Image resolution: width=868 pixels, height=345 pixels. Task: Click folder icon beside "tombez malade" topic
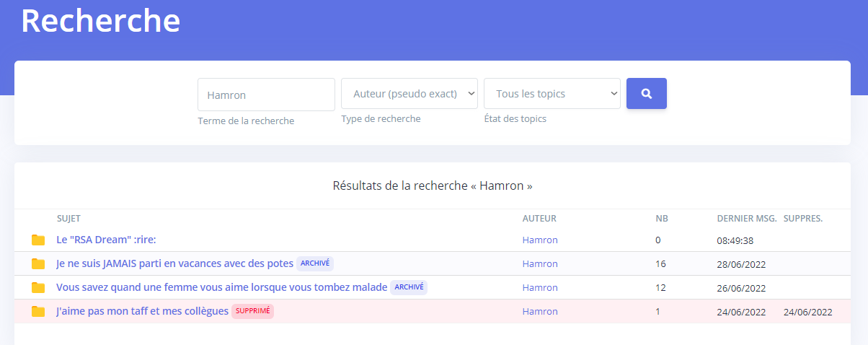coord(38,288)
